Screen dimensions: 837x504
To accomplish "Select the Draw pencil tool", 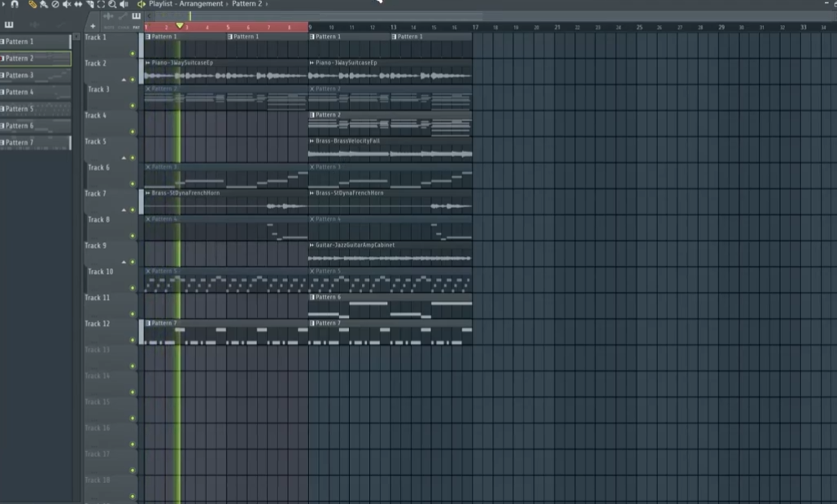I will click(x=33, y=4).
